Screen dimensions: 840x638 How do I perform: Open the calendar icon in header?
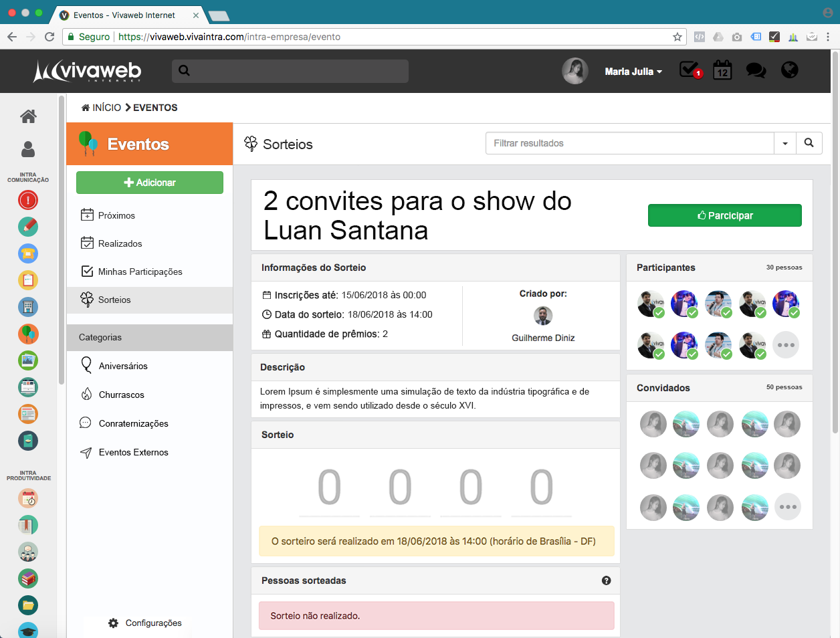(x=722, y=70)
